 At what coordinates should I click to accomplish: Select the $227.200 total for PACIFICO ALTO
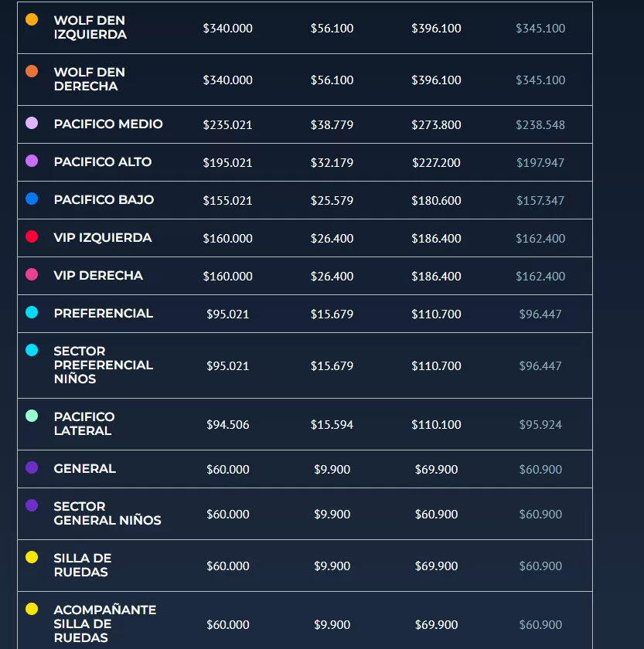point(436,162)
